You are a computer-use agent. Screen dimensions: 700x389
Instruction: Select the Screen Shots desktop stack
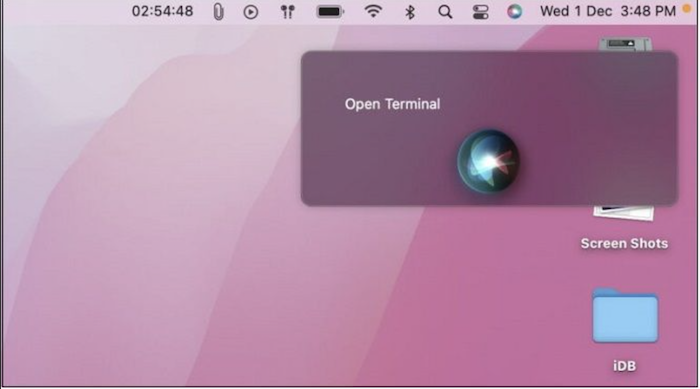(624, 212)
